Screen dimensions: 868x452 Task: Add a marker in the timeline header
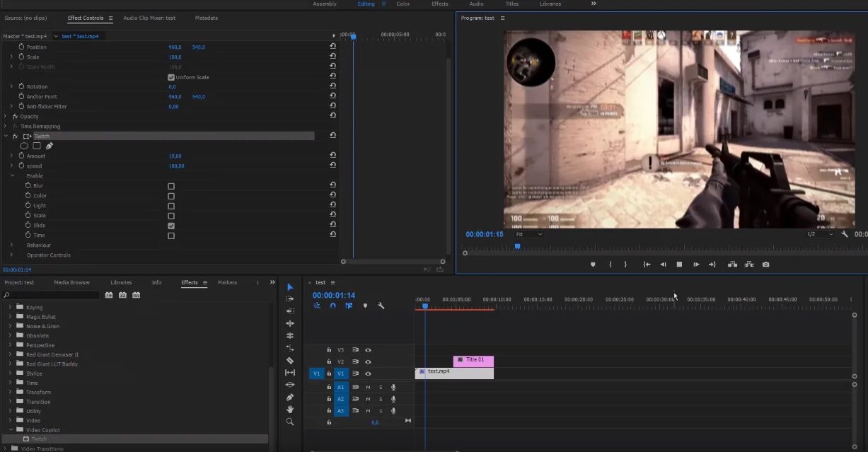[x=365, y=306]
